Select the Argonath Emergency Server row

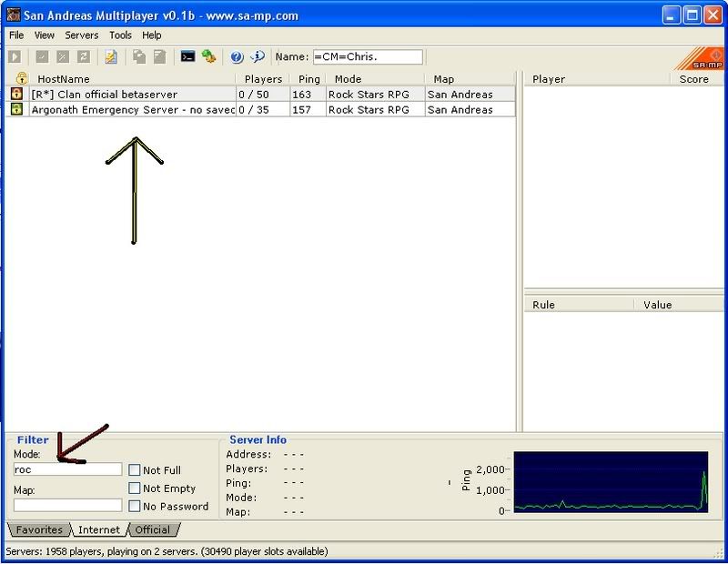(x=260, y=109)
